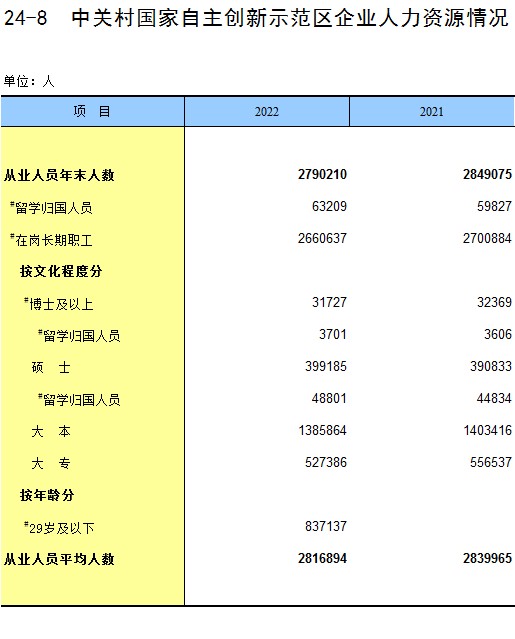
Task: Select the 29岁及以下 value 837137
Action: 326,526
